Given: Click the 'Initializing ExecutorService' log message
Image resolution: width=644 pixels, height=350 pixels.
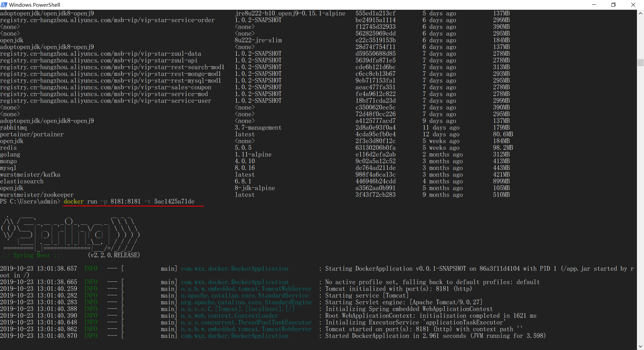Looking at the screenshot, I should point(416,322).
